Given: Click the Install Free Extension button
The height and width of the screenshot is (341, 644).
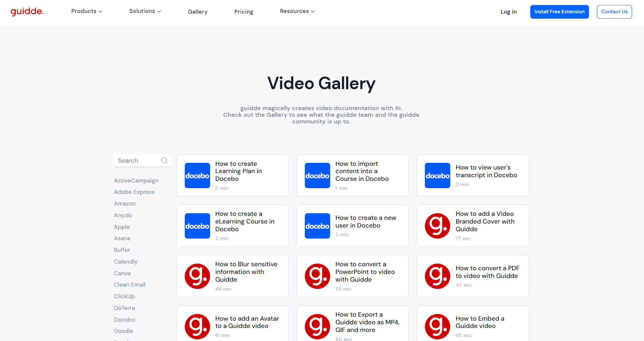Looking at the screenshot, I should 559,12.
